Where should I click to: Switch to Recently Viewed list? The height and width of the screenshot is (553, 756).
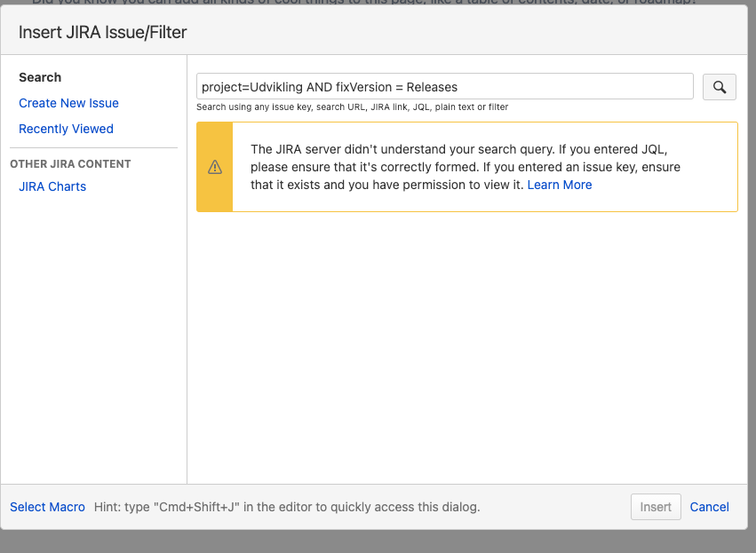coord(66,129)
